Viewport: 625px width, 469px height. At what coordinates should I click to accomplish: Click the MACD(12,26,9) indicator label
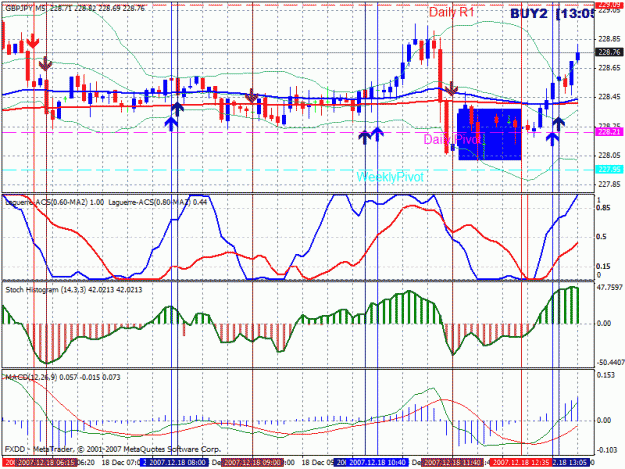30,377
